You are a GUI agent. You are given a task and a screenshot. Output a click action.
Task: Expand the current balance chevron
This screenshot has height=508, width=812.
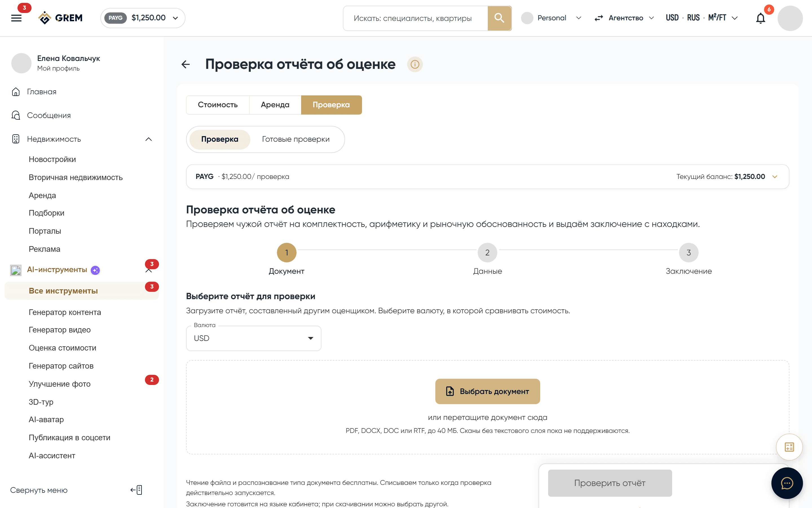[x=775, y=177]
